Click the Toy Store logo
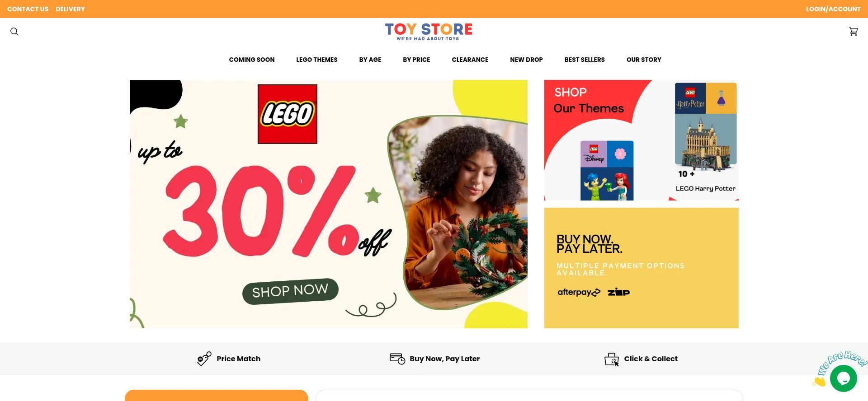 429,32
